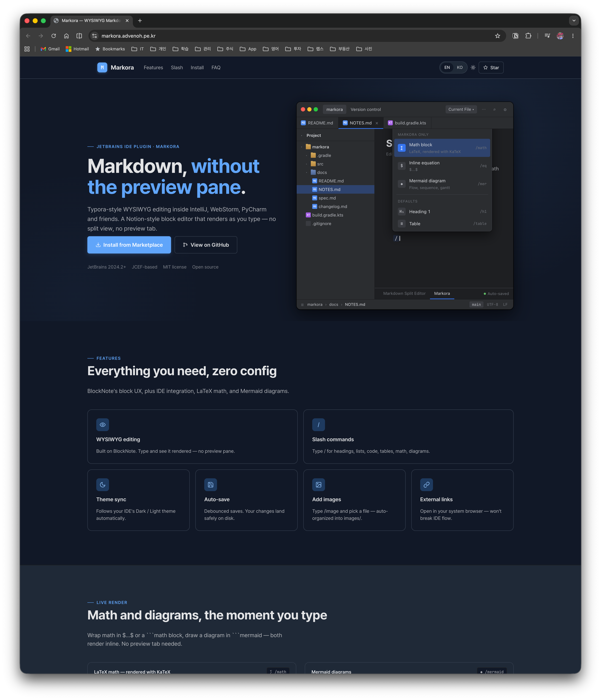Choose Table from slash menu
This screenshot has height=700, width=601.
pyautogui.click(x=442, y=224)
